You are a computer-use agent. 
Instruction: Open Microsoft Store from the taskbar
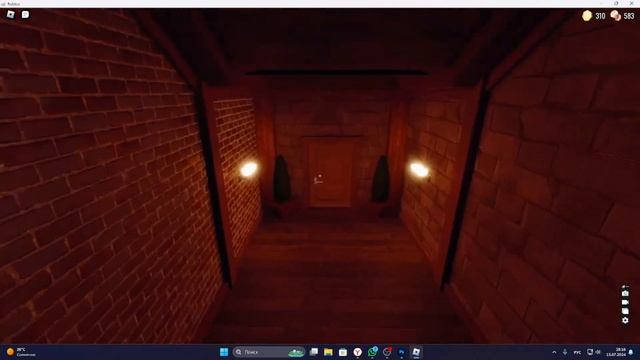point(343,352)
